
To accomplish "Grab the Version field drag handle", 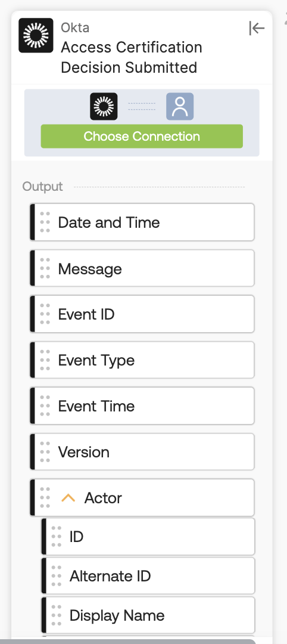I will (45, 452).
